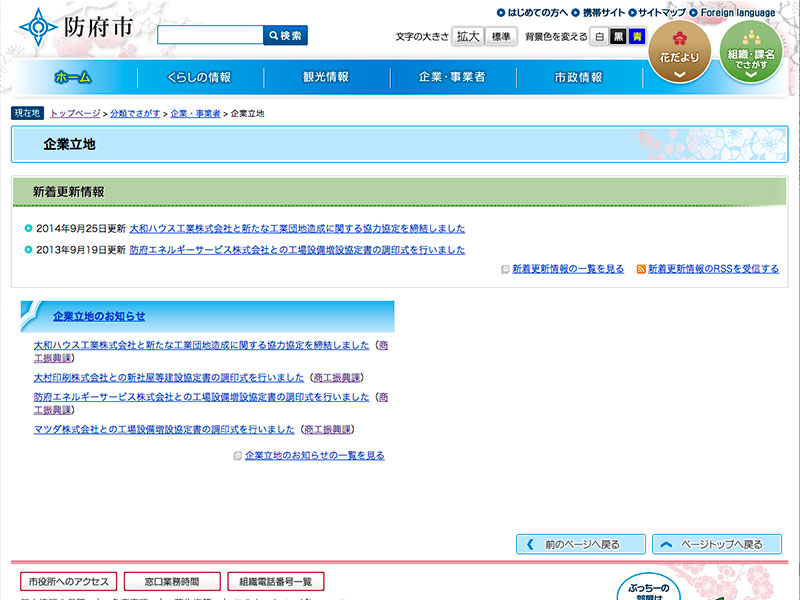Open the 2014年9月25日 大和ハウス工業 news link
The width and height of the screenshot is (800, 600).
297,229
